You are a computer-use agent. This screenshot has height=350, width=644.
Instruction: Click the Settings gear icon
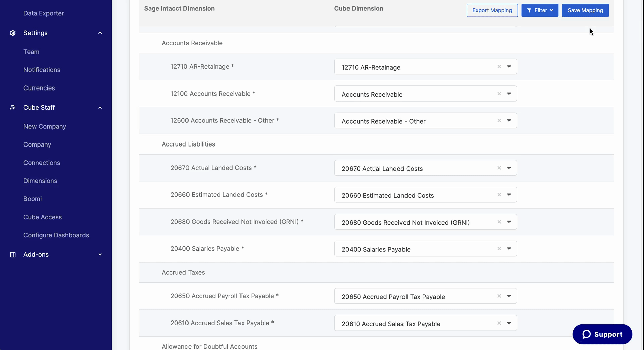pos(13,33)
